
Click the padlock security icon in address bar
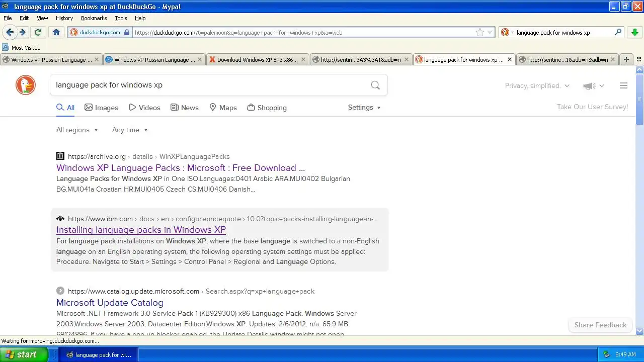click(127, 32)
